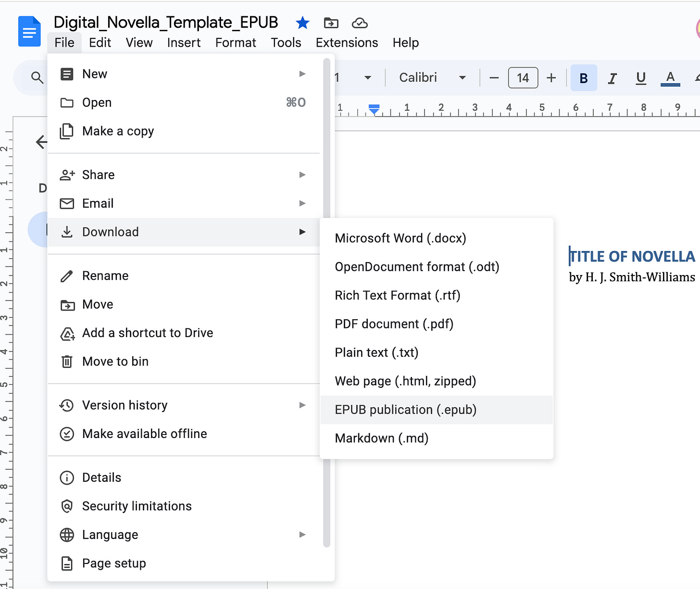Expand the Download submenu arrow
The height and width of the screenshot is (589, 700).
coord(302,232)
